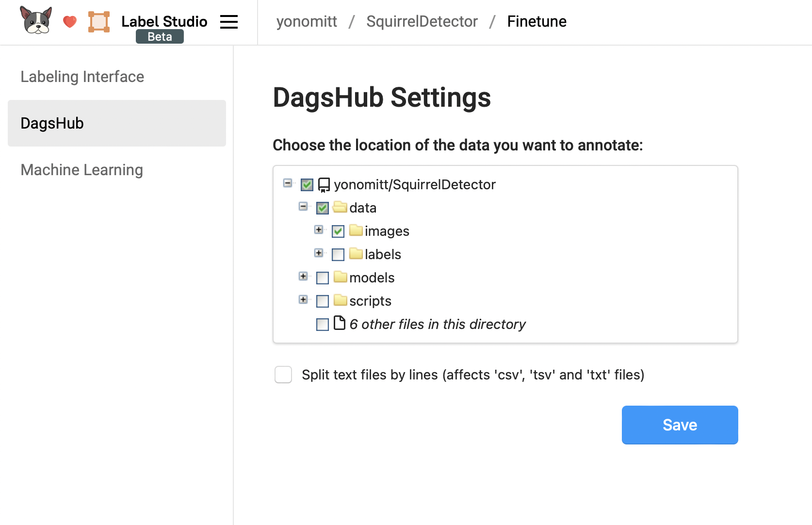The image size is (812, 525).
Task: Uncheck the images folder checkbox
Action: 338,231
